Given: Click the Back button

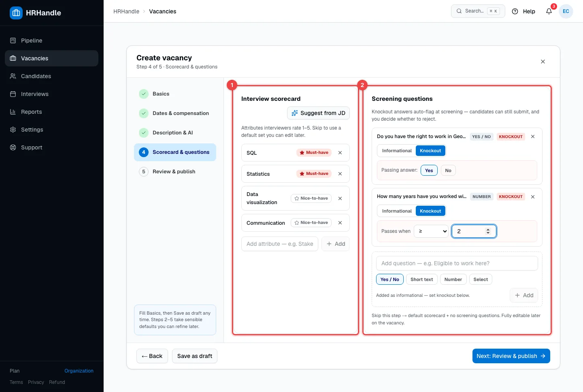Looking at the screenshot, I should (x=152, y=356).
